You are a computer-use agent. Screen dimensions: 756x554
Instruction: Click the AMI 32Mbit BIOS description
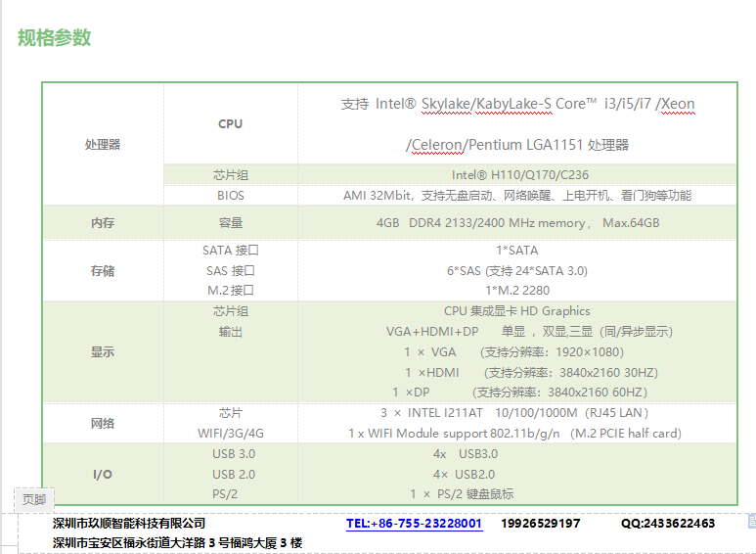(x=517, y=196)
